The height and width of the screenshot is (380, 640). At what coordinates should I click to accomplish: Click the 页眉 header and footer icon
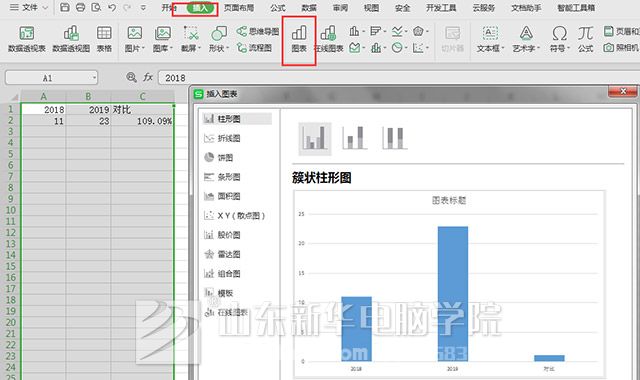click(621, 31)
